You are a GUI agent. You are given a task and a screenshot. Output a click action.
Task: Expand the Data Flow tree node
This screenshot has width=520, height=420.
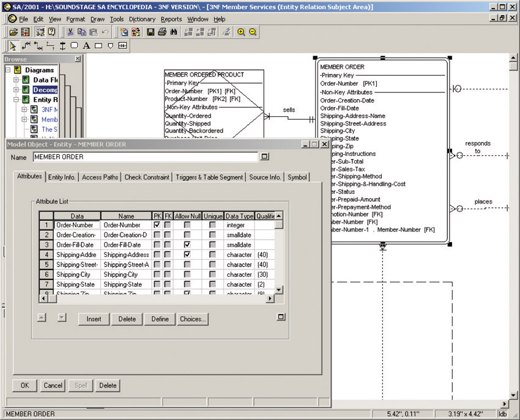click(17, 80)
